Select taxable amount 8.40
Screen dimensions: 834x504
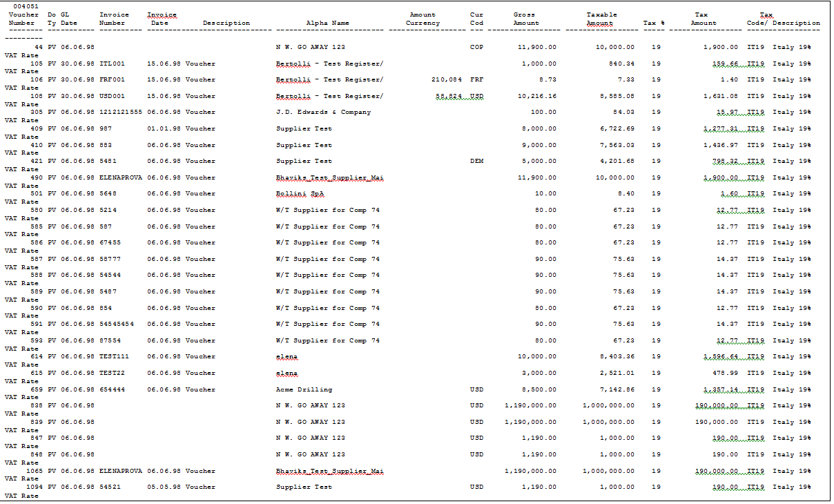click(626, 194)
